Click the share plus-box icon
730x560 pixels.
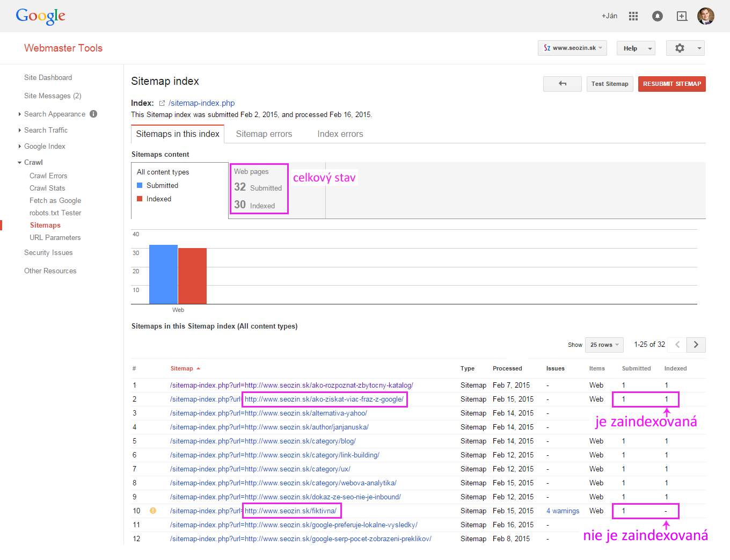[x=682, y=16]
